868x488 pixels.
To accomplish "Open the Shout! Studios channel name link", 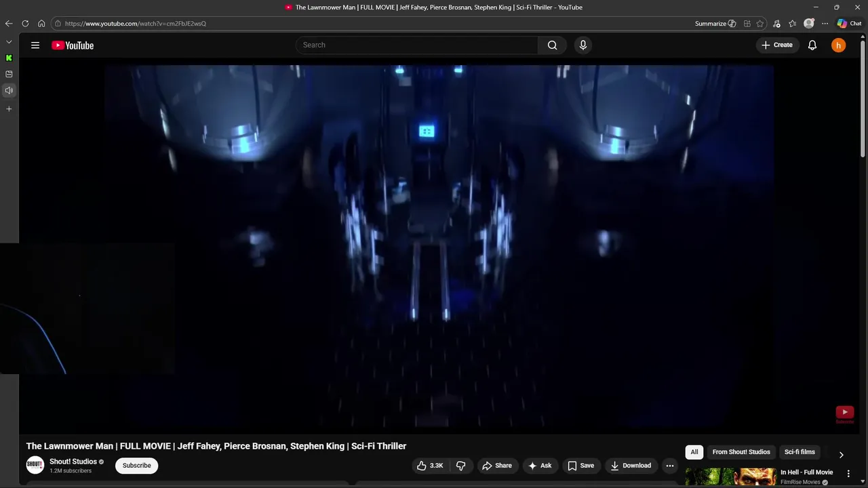I will pyautogui.click(x=73, y=462).
